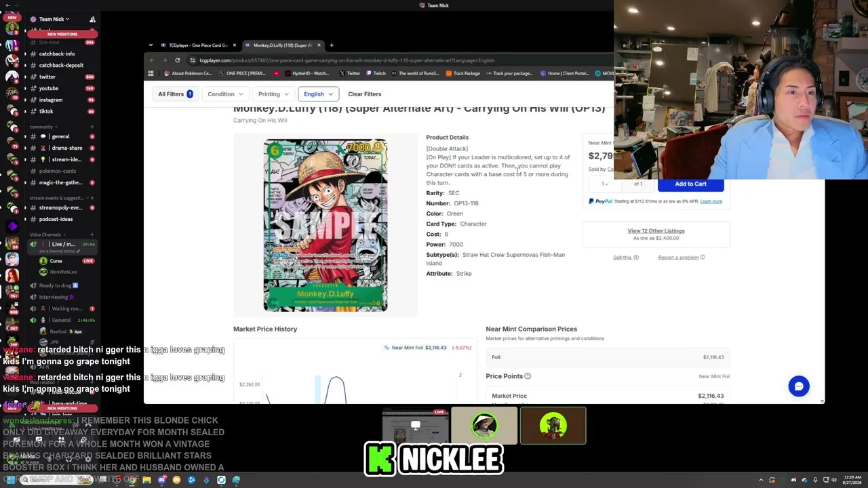Open File Explorer from the taskbar
This screenshot has height=488, width=868.
coord(146,480)
